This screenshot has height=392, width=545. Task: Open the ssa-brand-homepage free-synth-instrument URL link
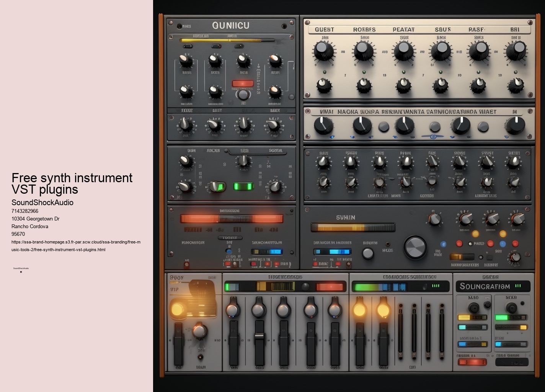[76, 246]
